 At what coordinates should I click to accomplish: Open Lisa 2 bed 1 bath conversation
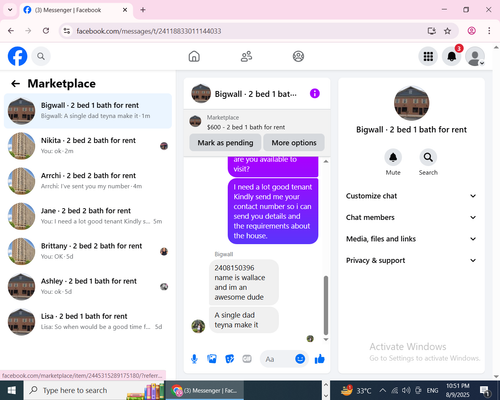click(x=88, y=322)
